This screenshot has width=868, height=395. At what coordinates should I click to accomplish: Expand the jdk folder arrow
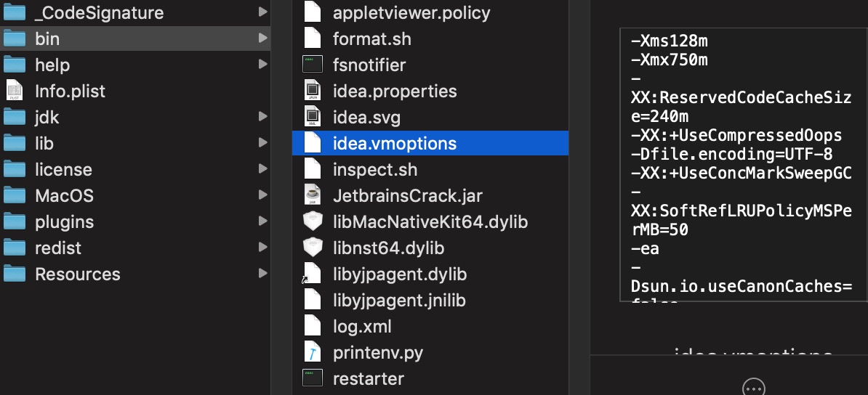262,117
